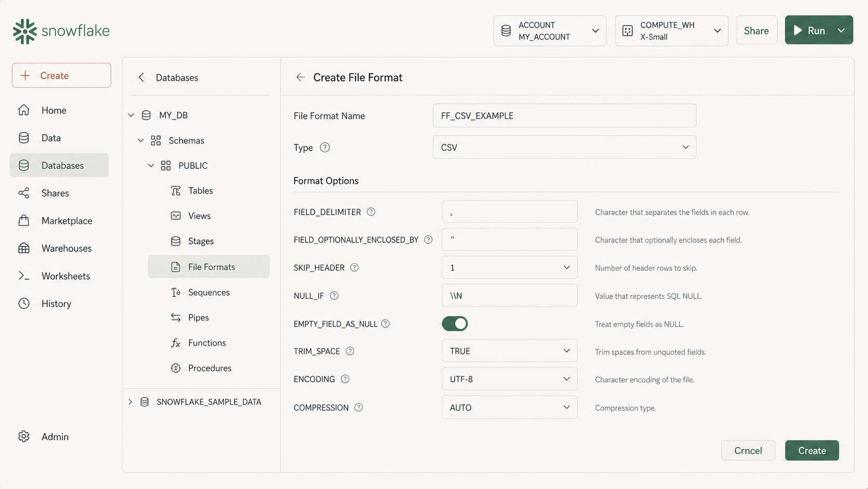Click the Functions fx icon
Screen dimensions: 868x489
[x=176, y=343]
